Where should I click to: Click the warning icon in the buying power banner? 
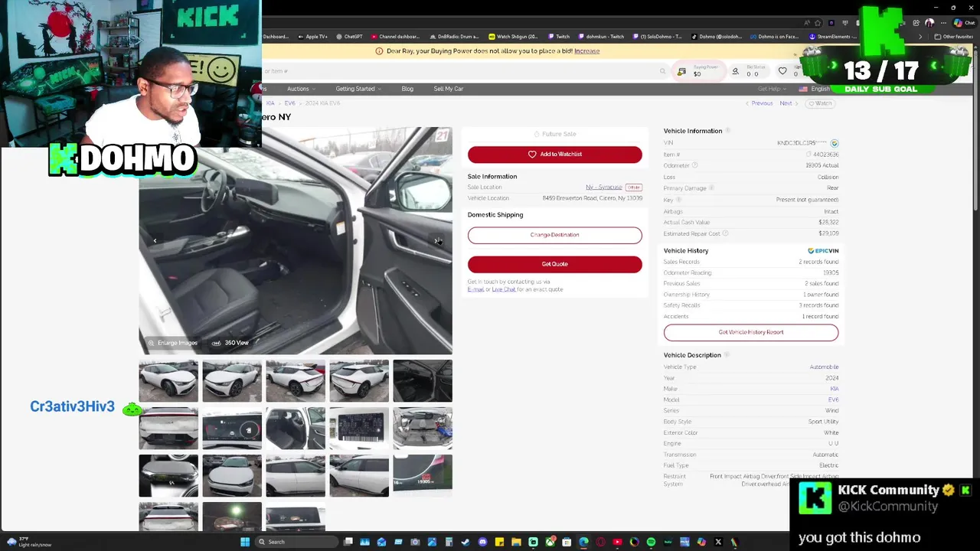click(x=379, y=51)
